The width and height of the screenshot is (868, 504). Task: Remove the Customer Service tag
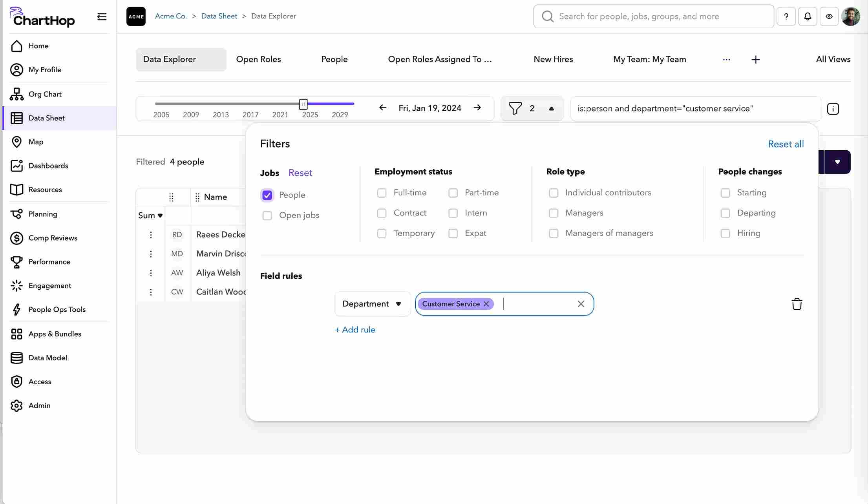click(x=486, y=304)
